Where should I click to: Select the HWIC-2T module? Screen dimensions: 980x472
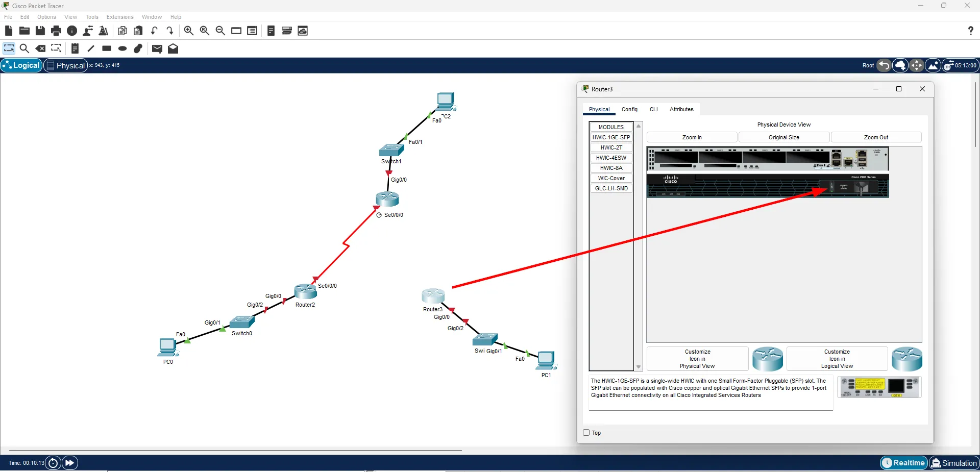point(611,147)
